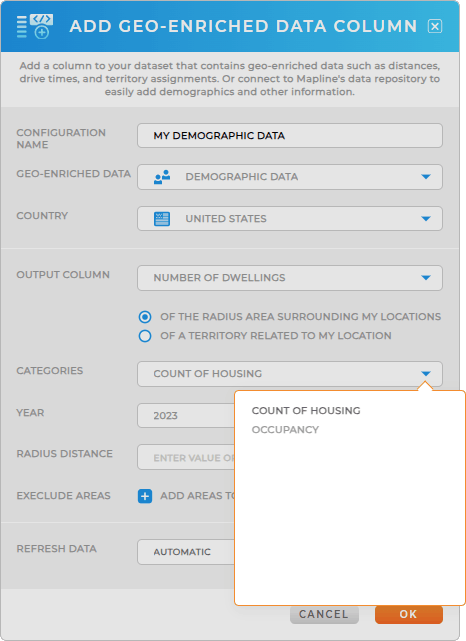The image size is (466, 641).
Task: Collapse the Categories dropdown arrow
Action: pos(426,374)
